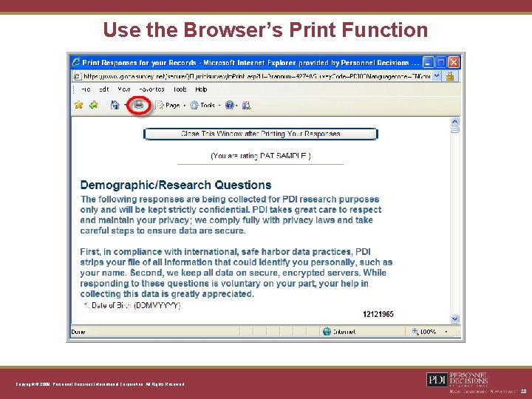The image size is (532, 399).
Task: Click the address bar URL field
Action: point(257,76)
